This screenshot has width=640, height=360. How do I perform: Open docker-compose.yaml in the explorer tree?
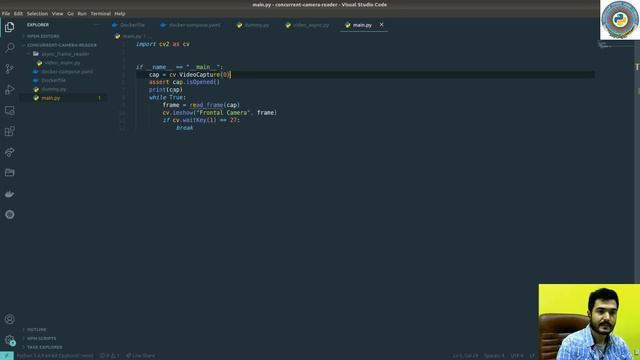coord(63,71)
